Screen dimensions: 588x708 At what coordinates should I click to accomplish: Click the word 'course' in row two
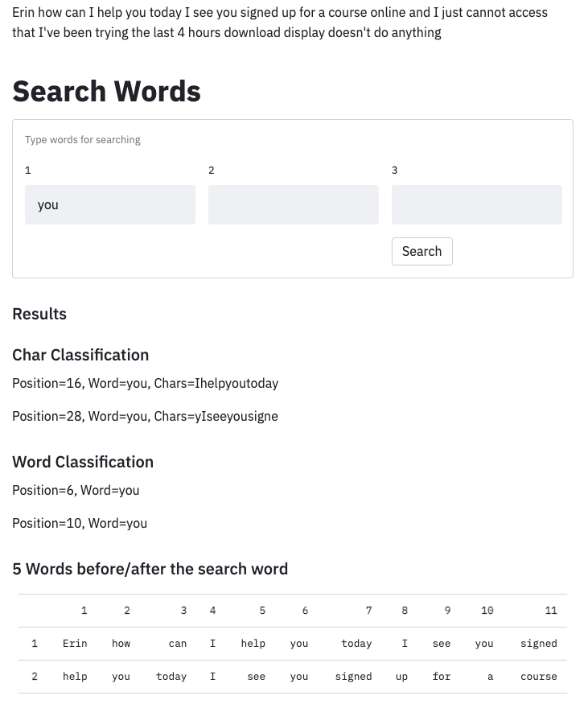(538, 676)
